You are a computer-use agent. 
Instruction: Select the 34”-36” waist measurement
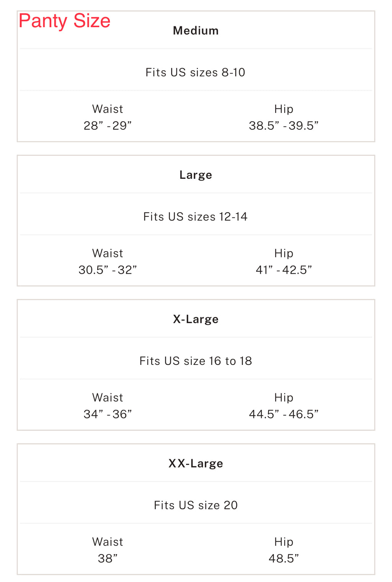click(108, 414)
